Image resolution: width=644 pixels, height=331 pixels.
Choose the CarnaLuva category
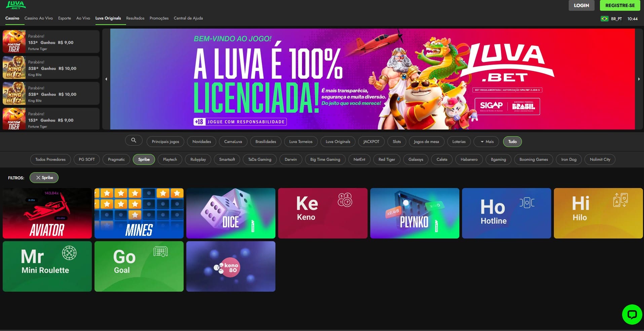point(233,142)
